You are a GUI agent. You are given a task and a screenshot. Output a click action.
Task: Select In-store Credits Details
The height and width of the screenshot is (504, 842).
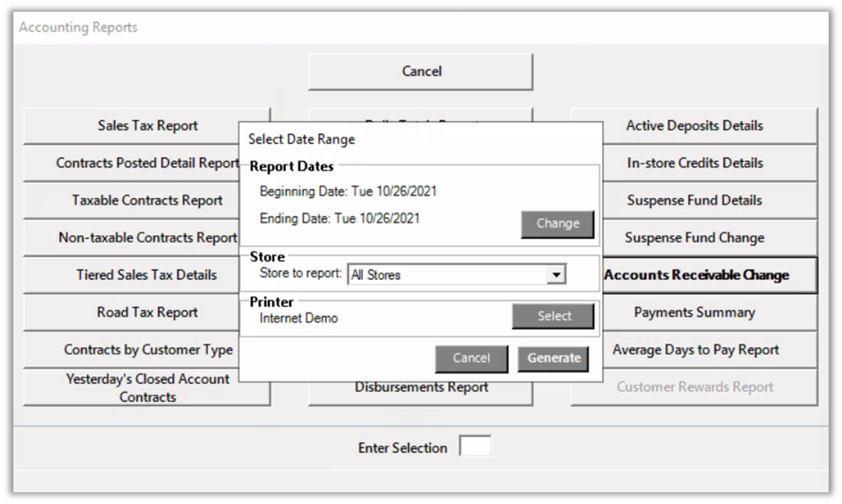click(694, 163)
